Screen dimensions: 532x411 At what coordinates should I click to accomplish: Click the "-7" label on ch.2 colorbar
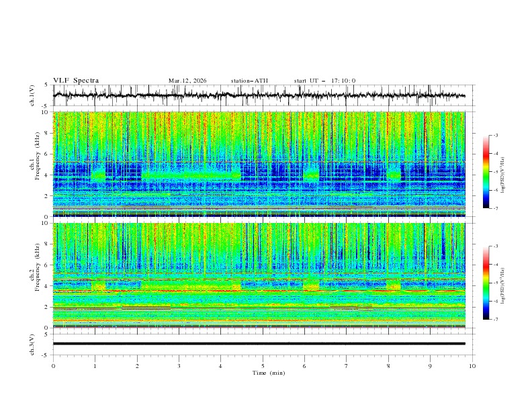(495, 319)
